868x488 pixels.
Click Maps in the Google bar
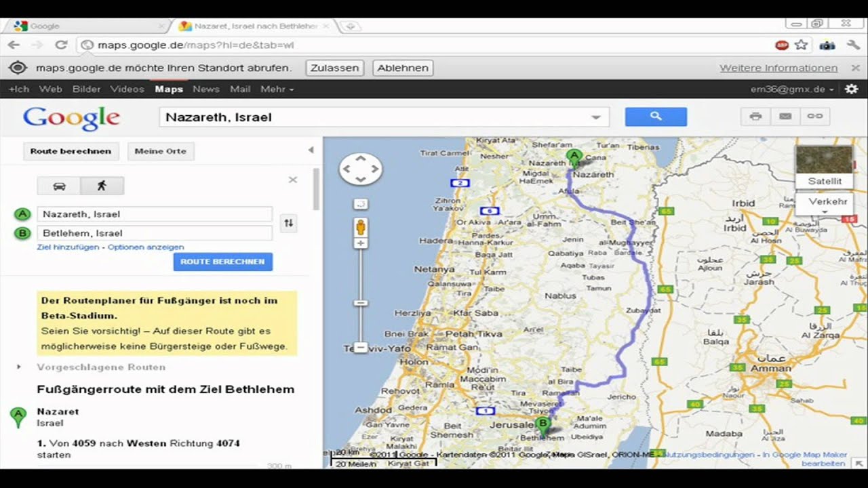pos(169,89)
